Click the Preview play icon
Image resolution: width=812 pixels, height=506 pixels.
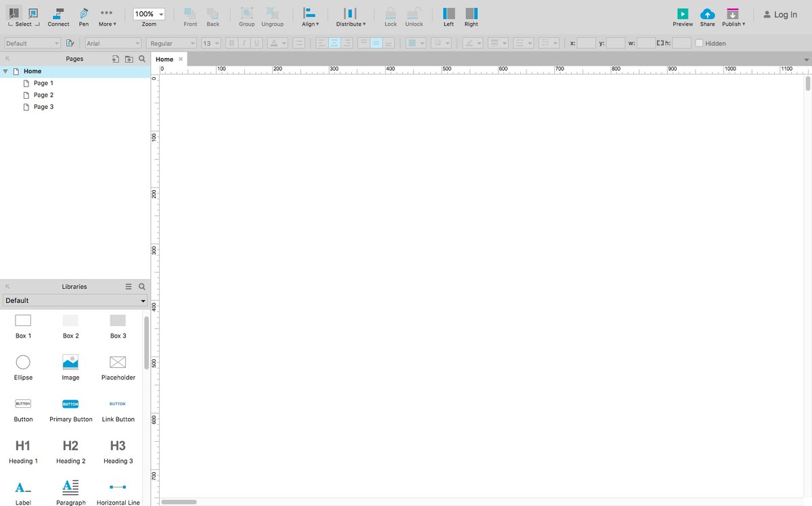(x=683, y=14)
